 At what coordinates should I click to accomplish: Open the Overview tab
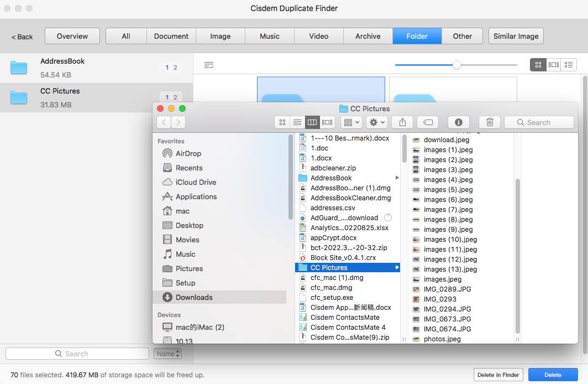(x=72, y=36)
